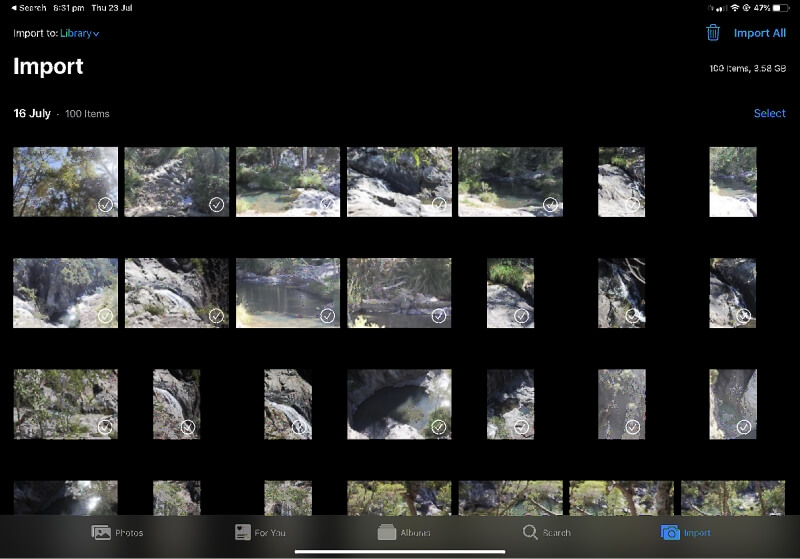Toggle checkmark on last photo in first row

743,204
